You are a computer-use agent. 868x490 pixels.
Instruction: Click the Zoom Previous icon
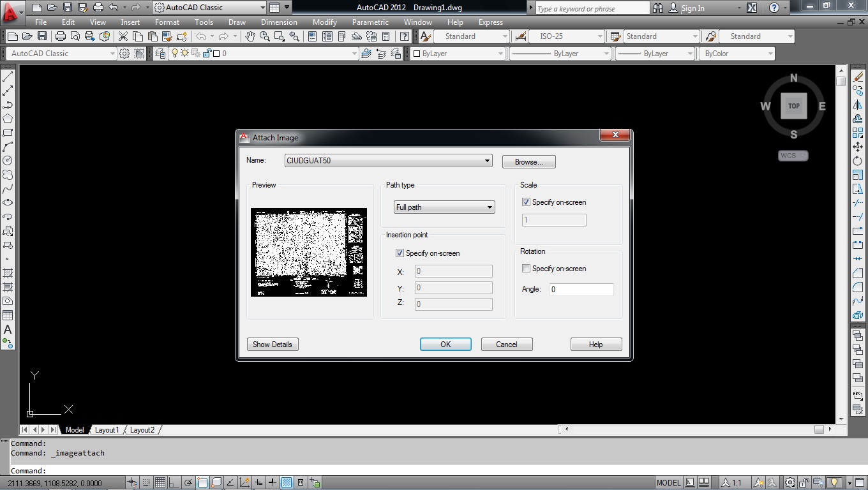(294, 36)
